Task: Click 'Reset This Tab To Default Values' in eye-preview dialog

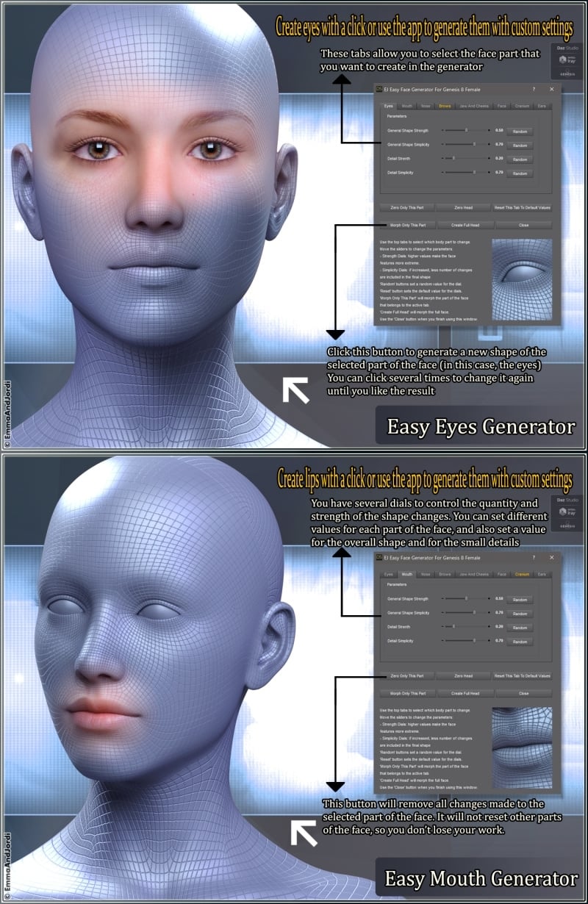Action: tap(522, 208)
